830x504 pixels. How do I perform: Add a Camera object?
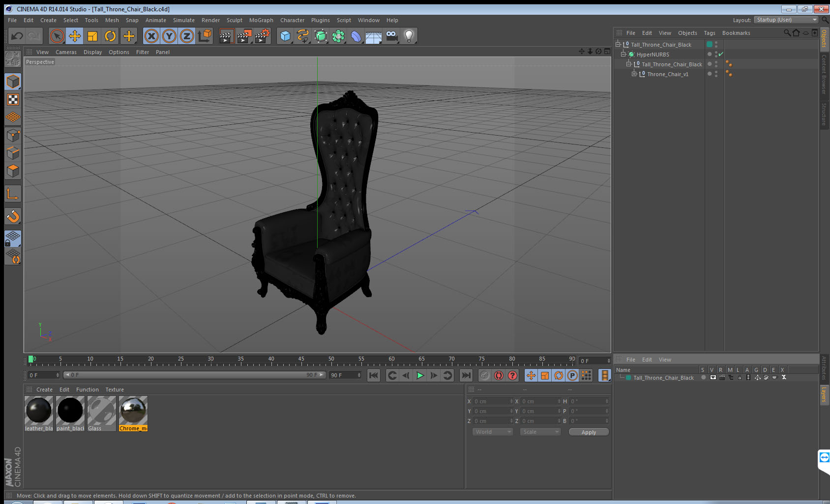(391, 36)
